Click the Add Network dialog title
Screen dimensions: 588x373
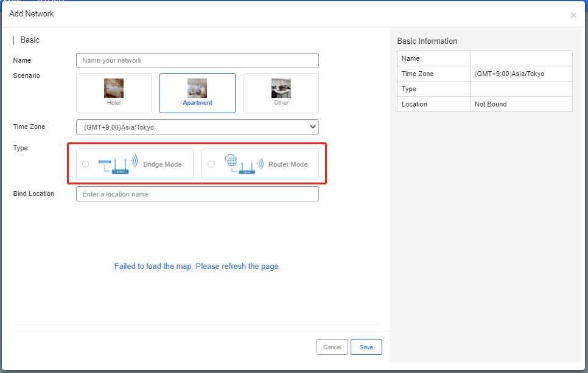click(x=32, y=14)
